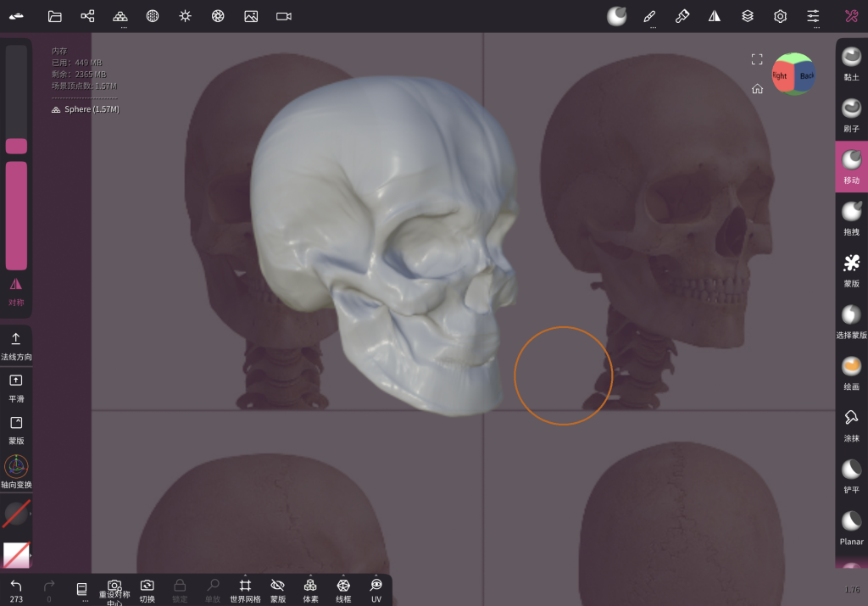
Task: Open the current tool settings menu
Action: [617, 16]
